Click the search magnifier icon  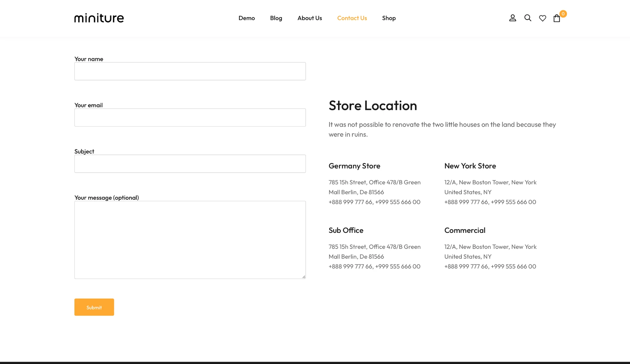click(x=528, y=18)
